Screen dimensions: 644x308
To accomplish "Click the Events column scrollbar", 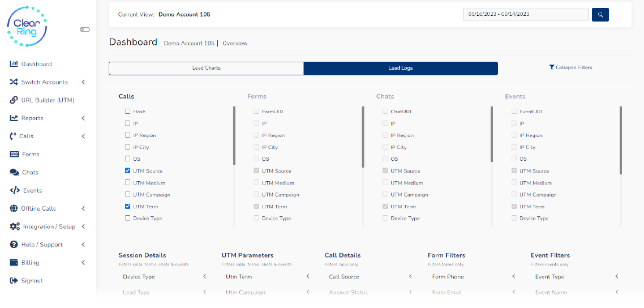I will 621,140.
